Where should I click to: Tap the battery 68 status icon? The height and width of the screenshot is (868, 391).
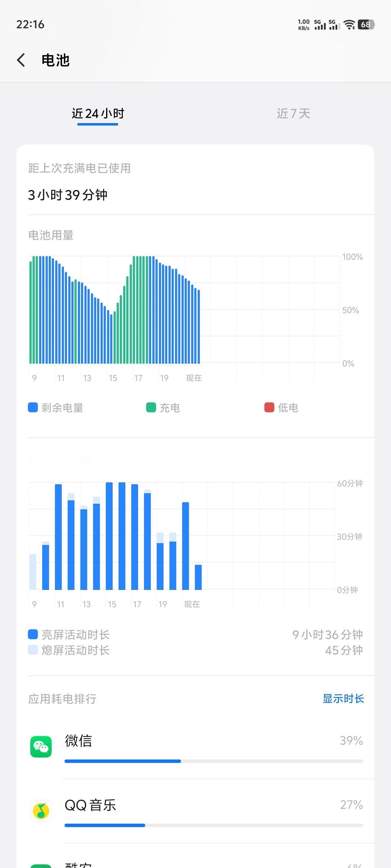coord(366,24)
